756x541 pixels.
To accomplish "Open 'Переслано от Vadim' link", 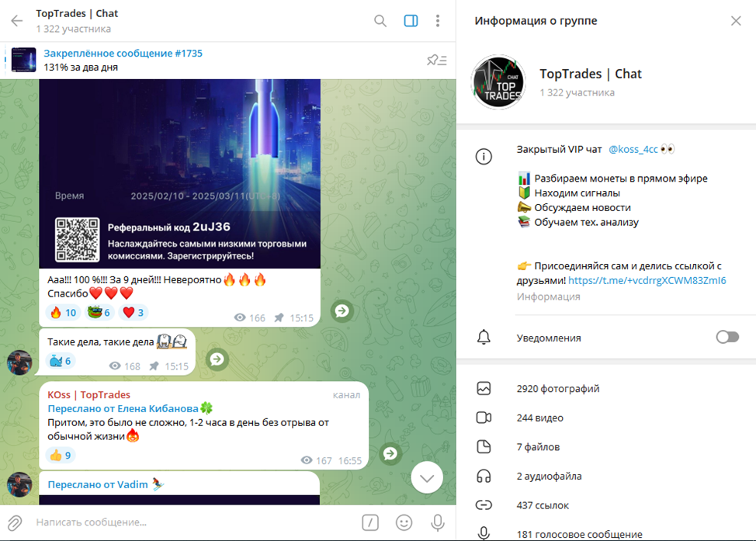I will point(106,484).
